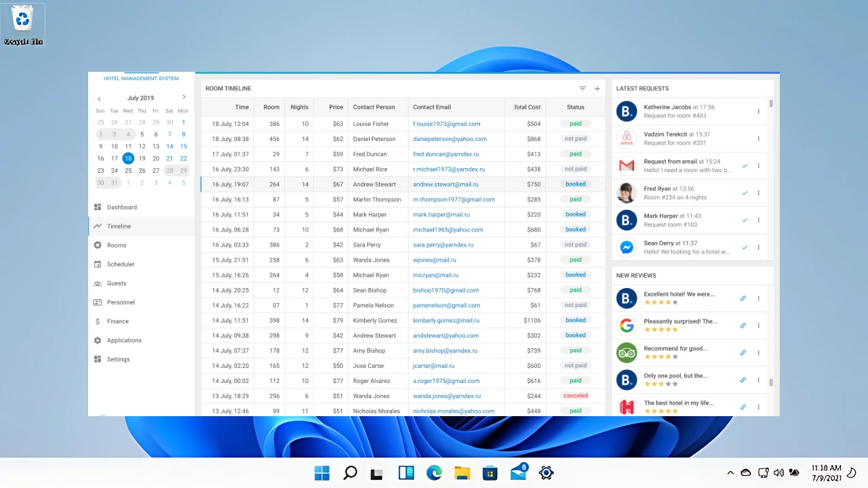Open email link andrew.stewart@mail.ru

point(446,184)
